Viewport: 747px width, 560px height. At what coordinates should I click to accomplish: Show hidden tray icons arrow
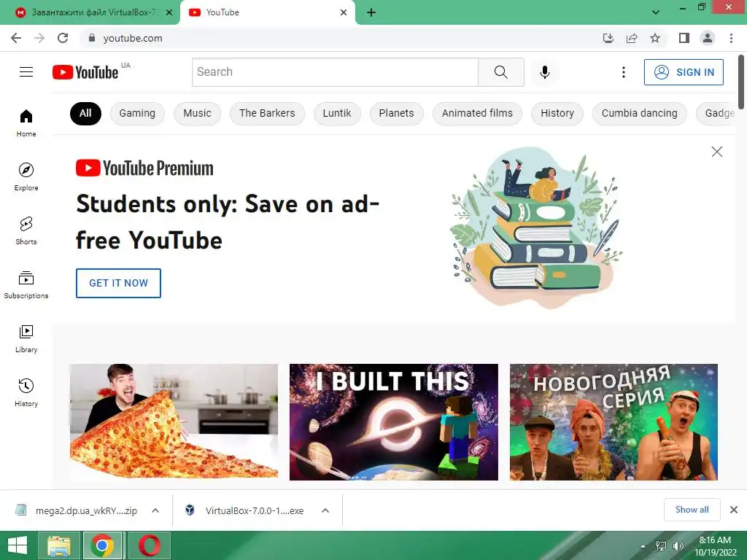click(x=643, y=546)
